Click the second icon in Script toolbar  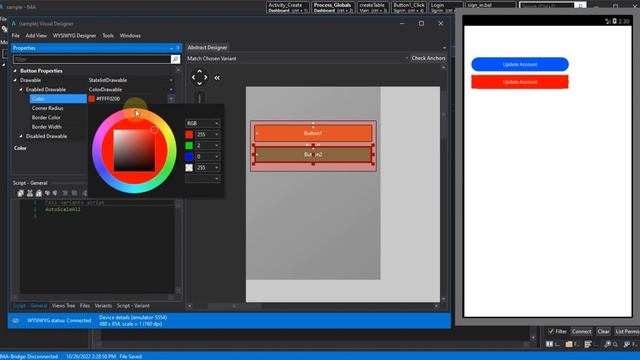coord(30,193)
